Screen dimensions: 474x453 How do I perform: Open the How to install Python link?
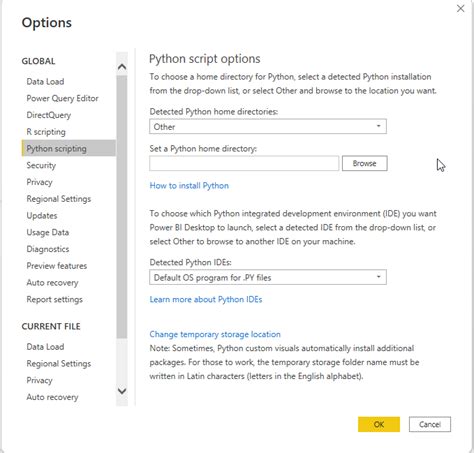(x=189, y=186)
